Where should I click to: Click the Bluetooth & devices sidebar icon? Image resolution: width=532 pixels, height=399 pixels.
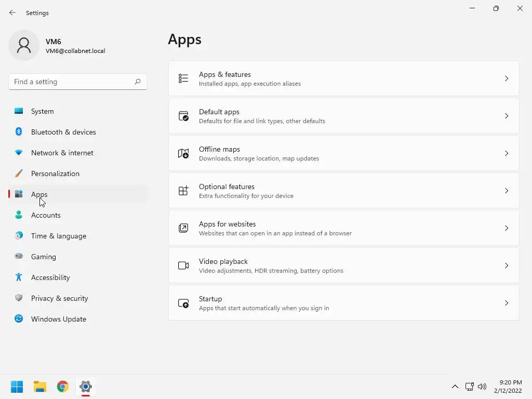point(19,132)
